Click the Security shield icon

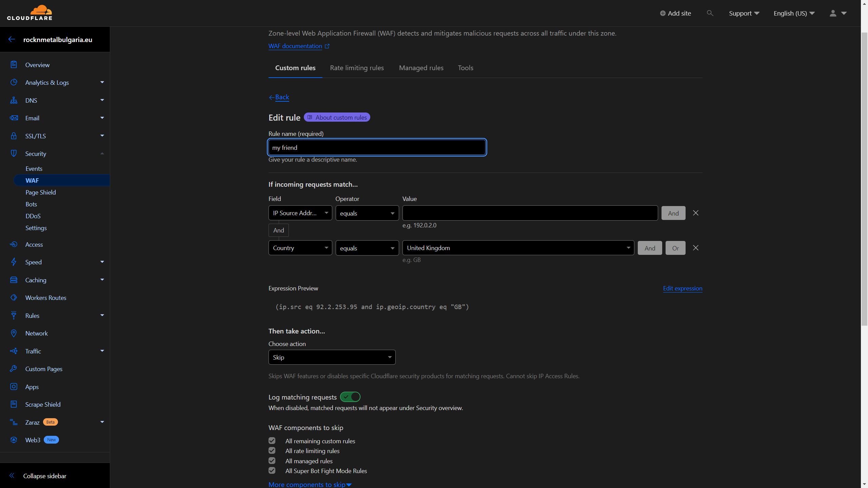pos(14,153)
